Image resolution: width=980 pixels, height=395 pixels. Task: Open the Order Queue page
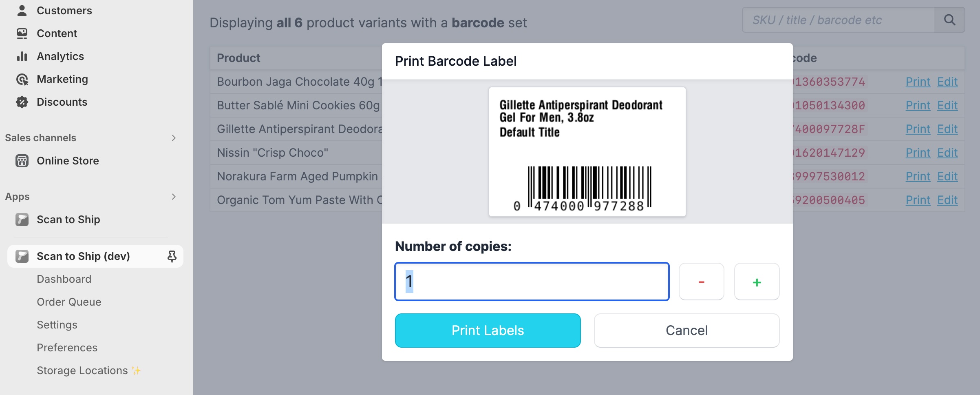click(69, 302)
